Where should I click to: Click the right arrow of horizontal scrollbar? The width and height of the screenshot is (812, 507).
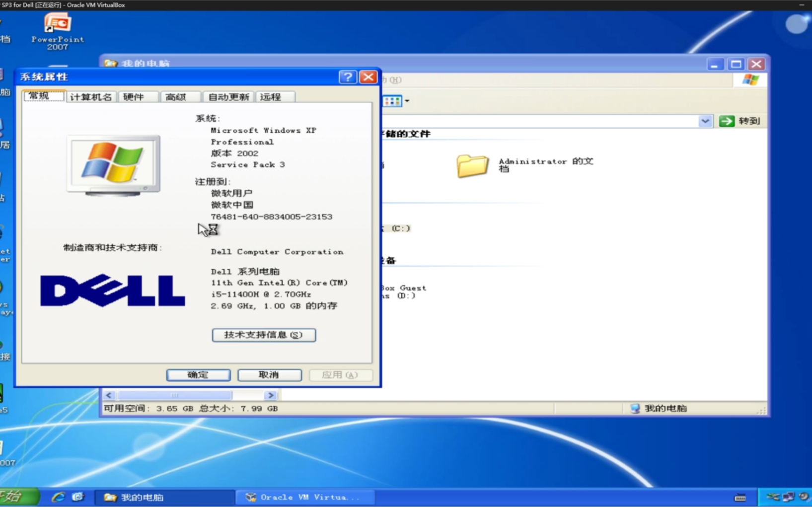pyautogui.click(x=271, y=395)
